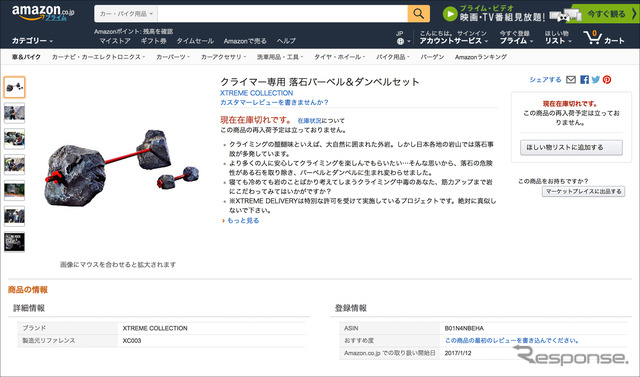Click the 在庫状況 link
Screen dimensions: 640x377
tap(309, 121)
